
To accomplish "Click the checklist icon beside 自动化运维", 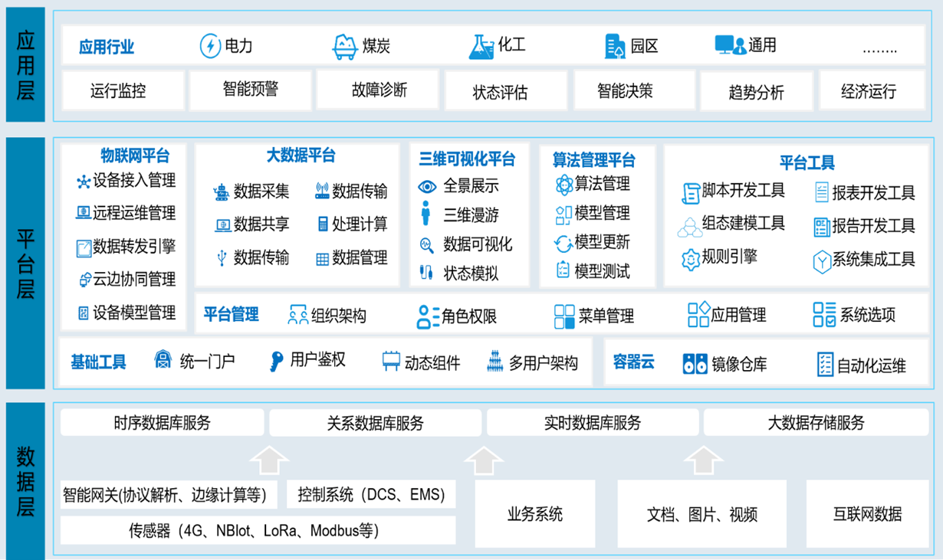I will 825,365.
